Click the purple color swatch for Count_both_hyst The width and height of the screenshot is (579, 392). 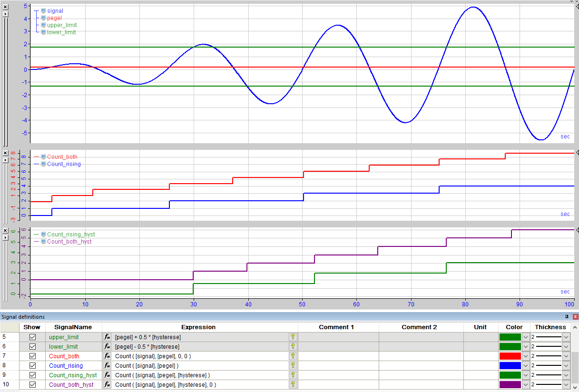(x=510, y=385)
